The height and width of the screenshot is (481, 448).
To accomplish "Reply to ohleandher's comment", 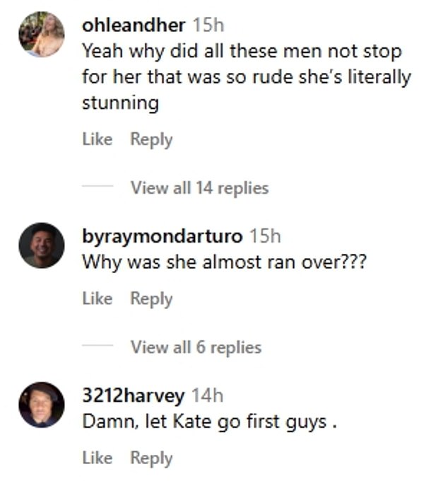I will point(151,139).
